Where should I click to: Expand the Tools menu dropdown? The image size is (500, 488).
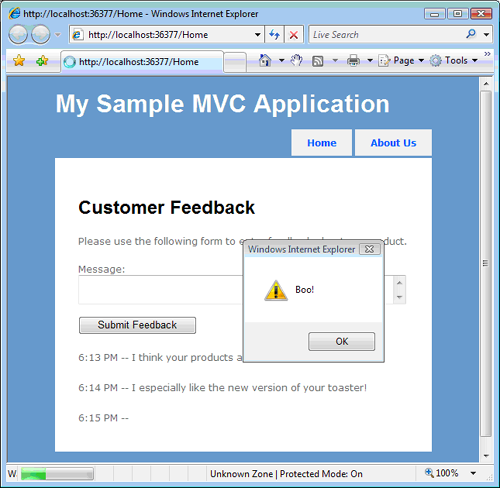[475, 60]
